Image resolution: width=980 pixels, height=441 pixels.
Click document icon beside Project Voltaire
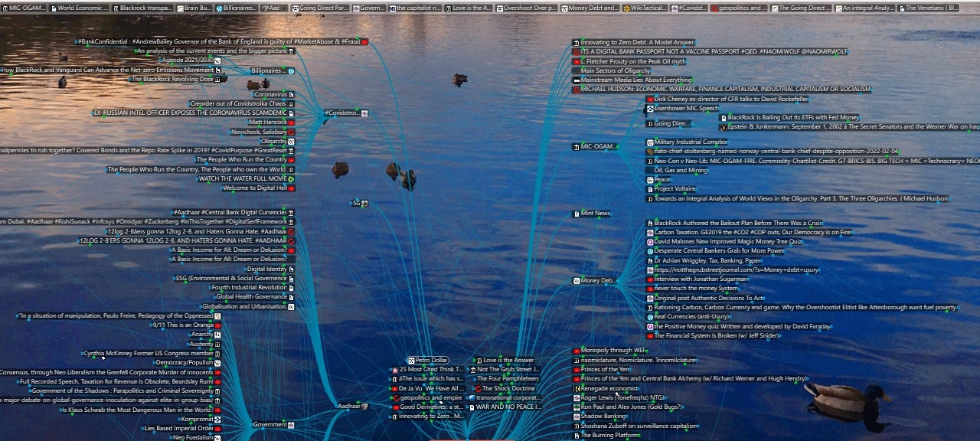650,189
